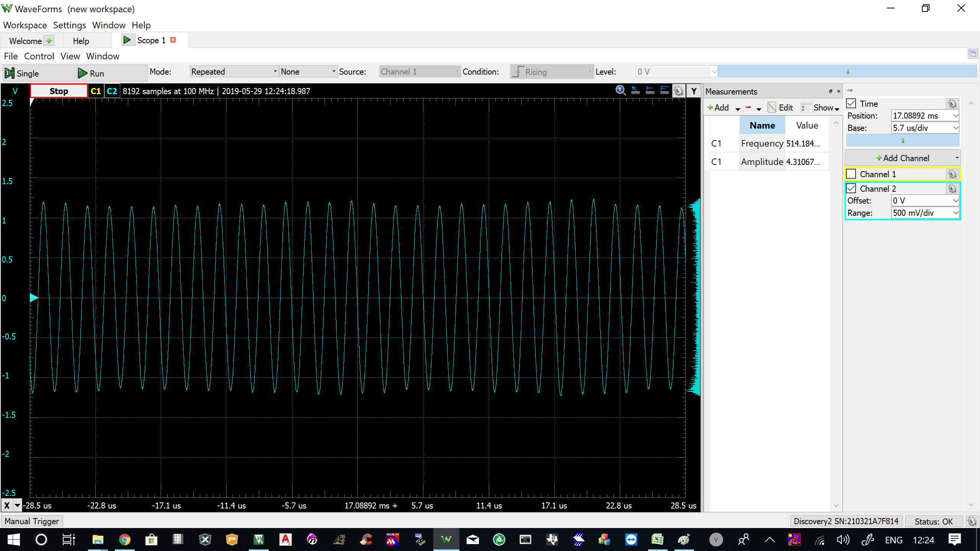The width and height of the screenshot is (980, 551).
Task: Click the blue expand bar under Time Base
Action: [x=903, y=140]
